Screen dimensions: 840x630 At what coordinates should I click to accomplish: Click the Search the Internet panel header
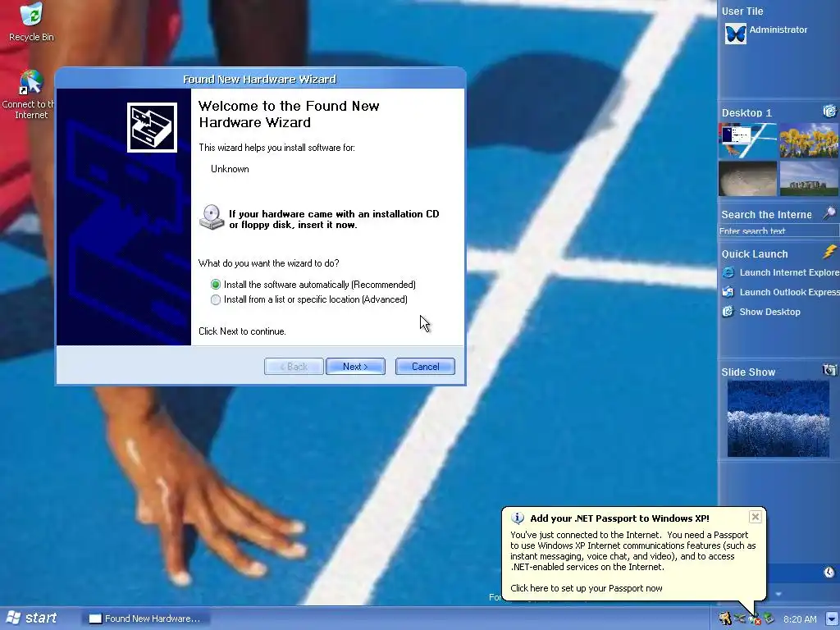point(767,214)
